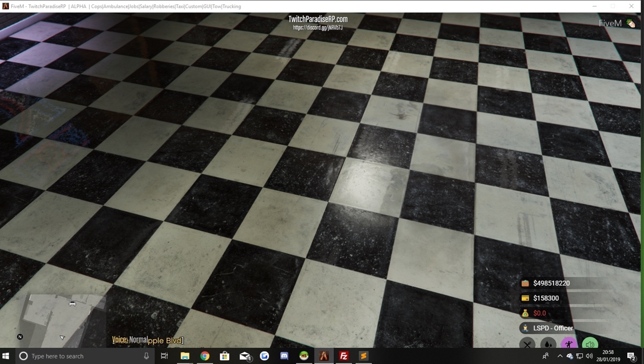
Task: Click the taskbar clock showing 20:58
Action: tap(608, 356)
